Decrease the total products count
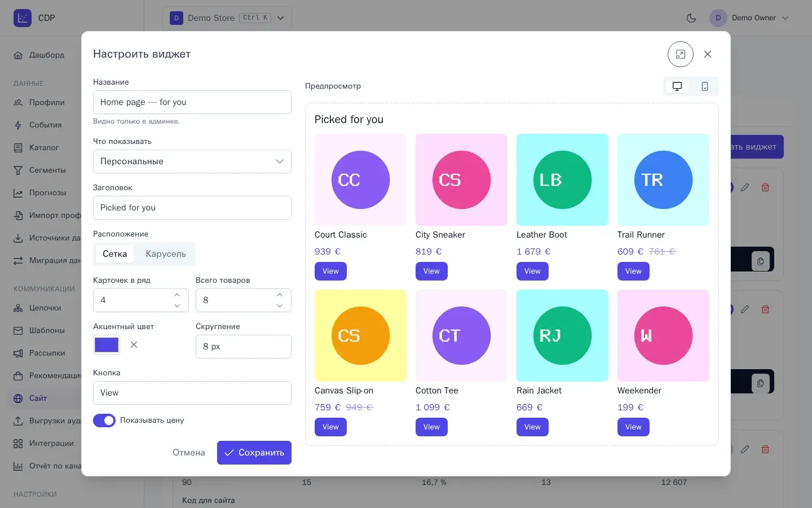The image size is (812, 508). click(280, 306)
